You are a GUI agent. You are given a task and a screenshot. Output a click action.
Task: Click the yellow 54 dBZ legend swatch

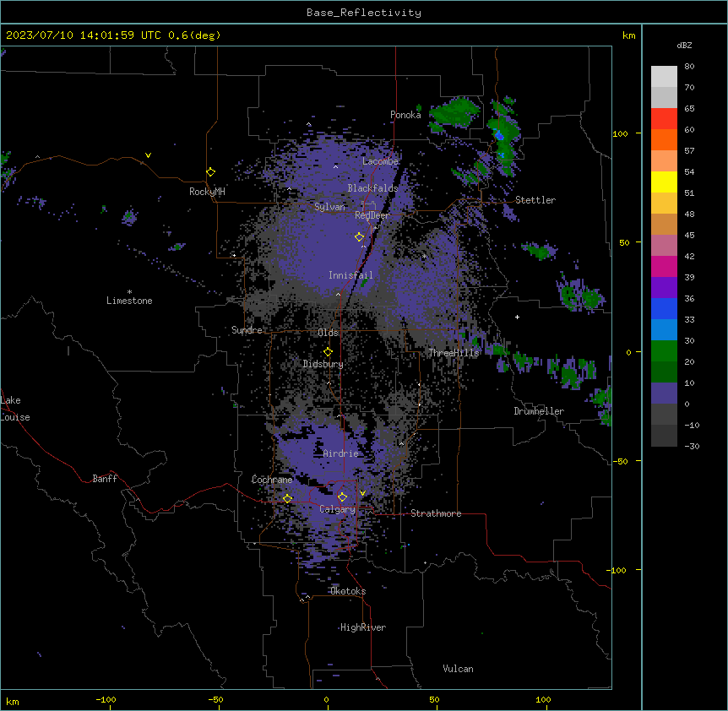664,182
